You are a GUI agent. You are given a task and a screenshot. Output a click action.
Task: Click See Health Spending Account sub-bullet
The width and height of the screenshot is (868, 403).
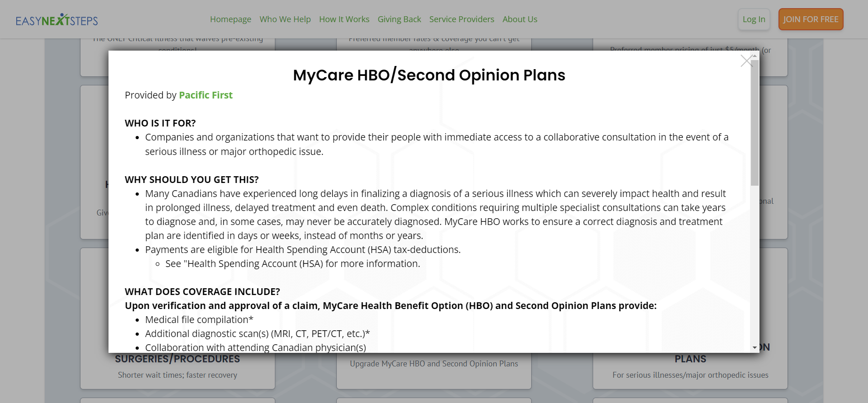pos(292,264)
